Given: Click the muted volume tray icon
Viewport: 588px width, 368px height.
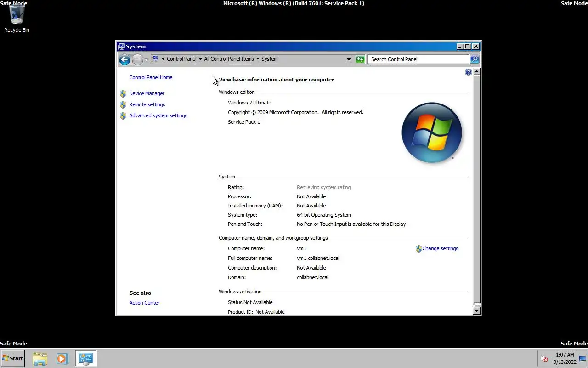Looking at the screenshot, I should click(x=544, y=358).
